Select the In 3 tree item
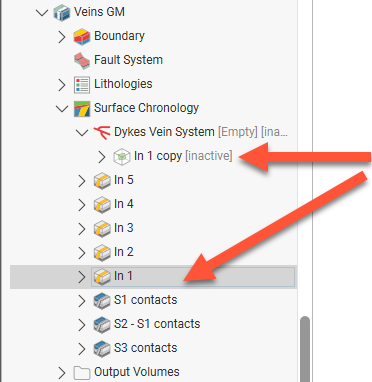The width and height of the screenshot is (372, 382). coord(124,228)
